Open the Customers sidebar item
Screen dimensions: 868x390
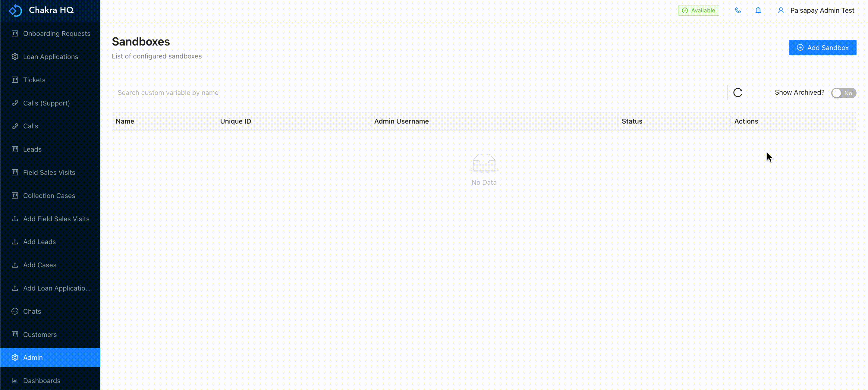pos(40,334)
